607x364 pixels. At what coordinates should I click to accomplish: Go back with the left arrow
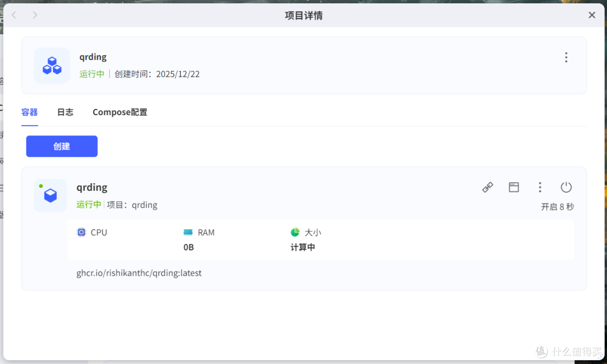click(x=14, y=15)
